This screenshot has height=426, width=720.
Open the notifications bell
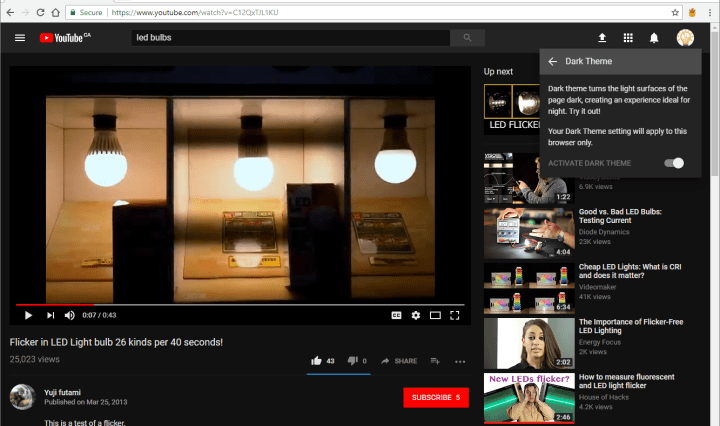coord(654,38)
